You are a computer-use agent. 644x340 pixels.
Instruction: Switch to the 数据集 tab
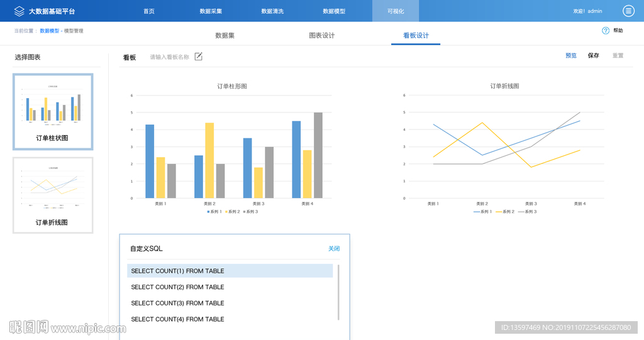click(x=225, y=36)
